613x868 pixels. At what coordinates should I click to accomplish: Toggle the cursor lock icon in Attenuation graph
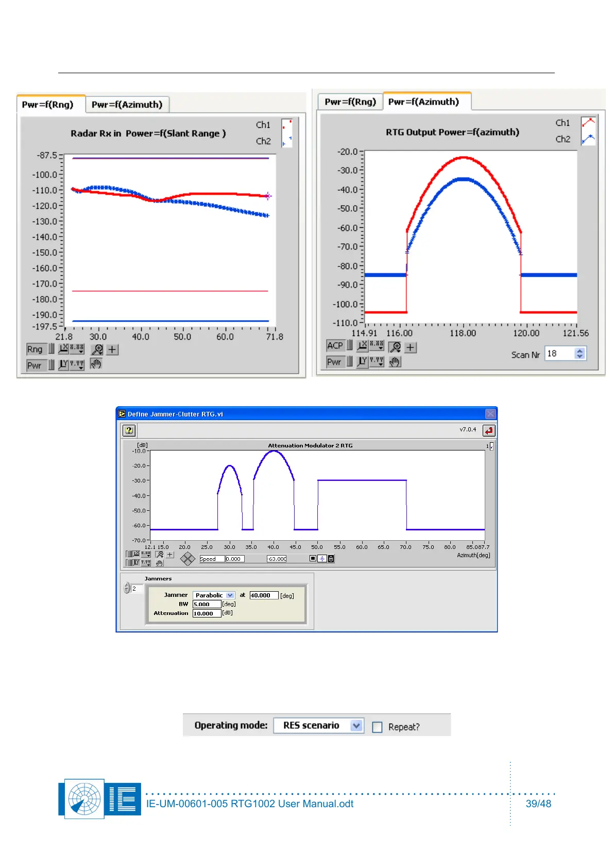point(331,559)
